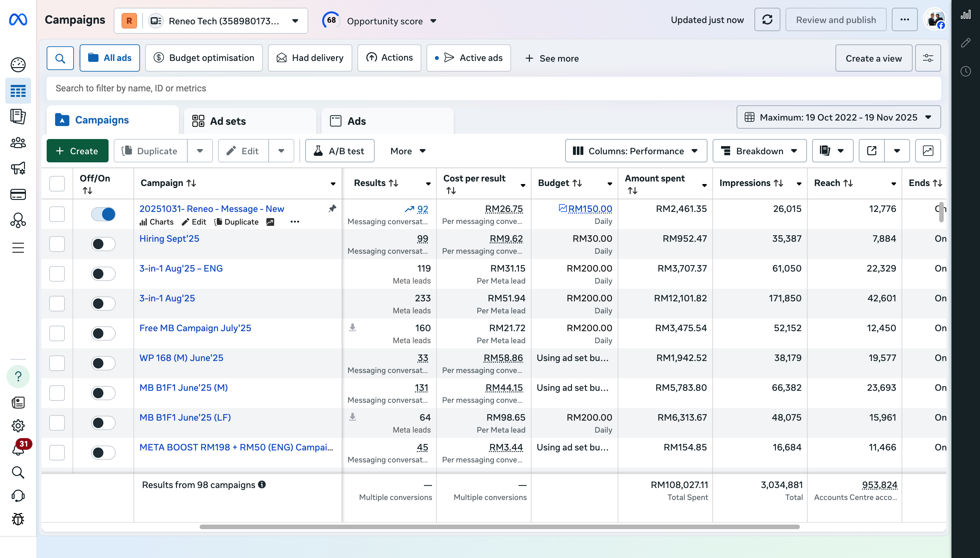Open the Report a problem bug icon
The height and width of the screenshot is (558, 980).
tap(18, 519)
